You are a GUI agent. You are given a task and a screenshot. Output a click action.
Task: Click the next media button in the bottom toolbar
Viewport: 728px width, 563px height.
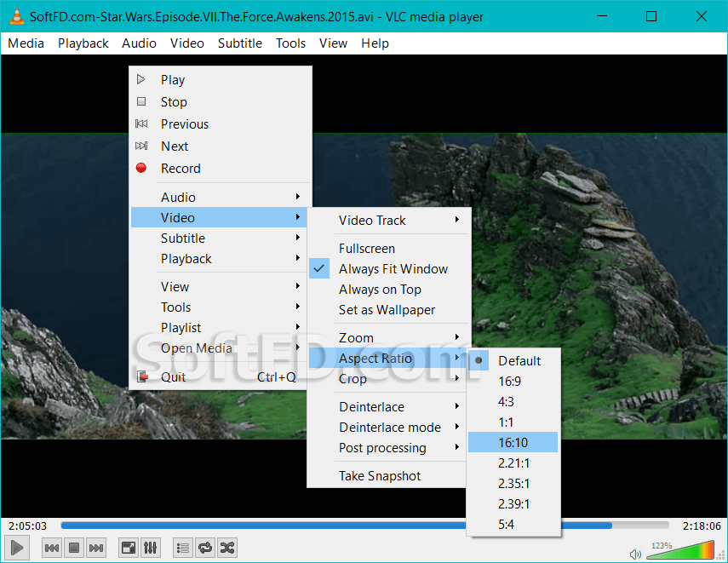point(96,549)
